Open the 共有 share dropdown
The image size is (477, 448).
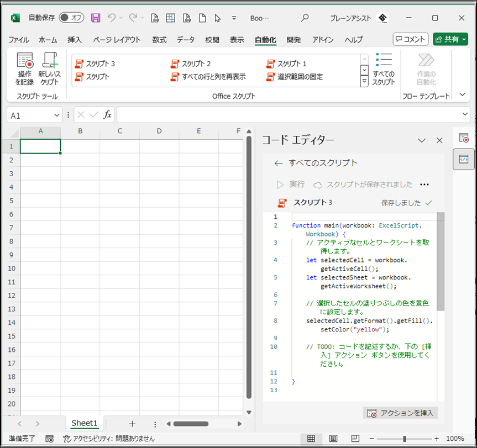464,39
